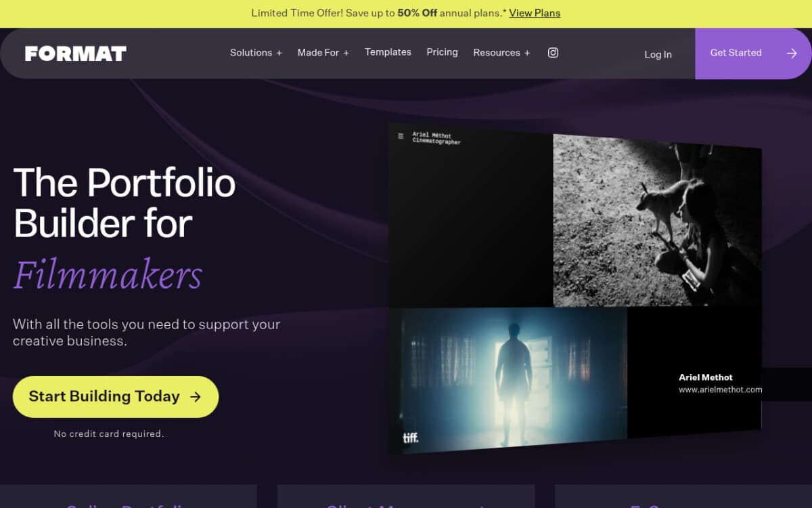Screen dimensions: 812x508
Task: Click the arrow in Get Started button
Action: (x=792, y=54)
